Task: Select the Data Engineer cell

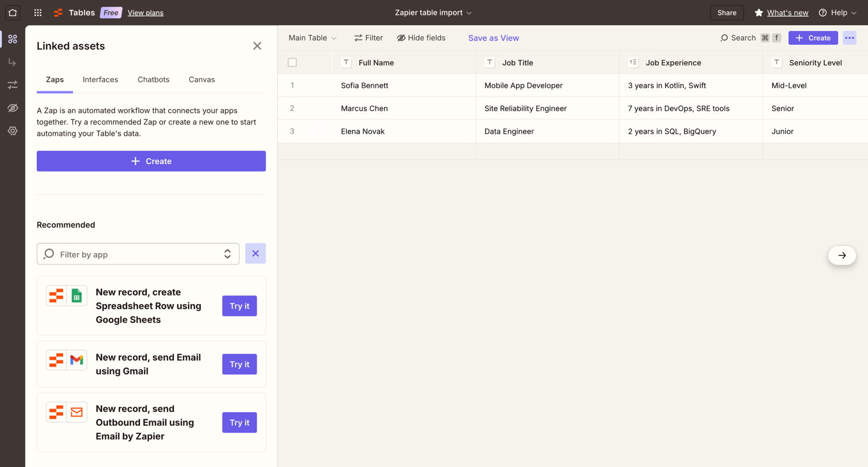Action: 548,131
